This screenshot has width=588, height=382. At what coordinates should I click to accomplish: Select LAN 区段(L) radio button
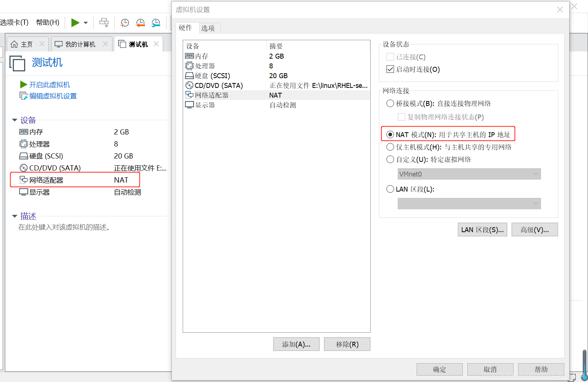(390, 189)
